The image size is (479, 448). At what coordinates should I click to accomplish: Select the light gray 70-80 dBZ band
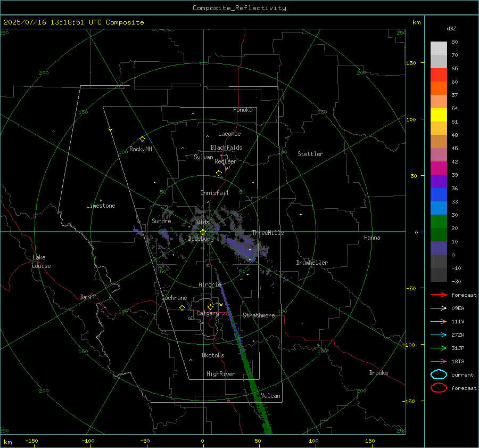click(439, 48)
